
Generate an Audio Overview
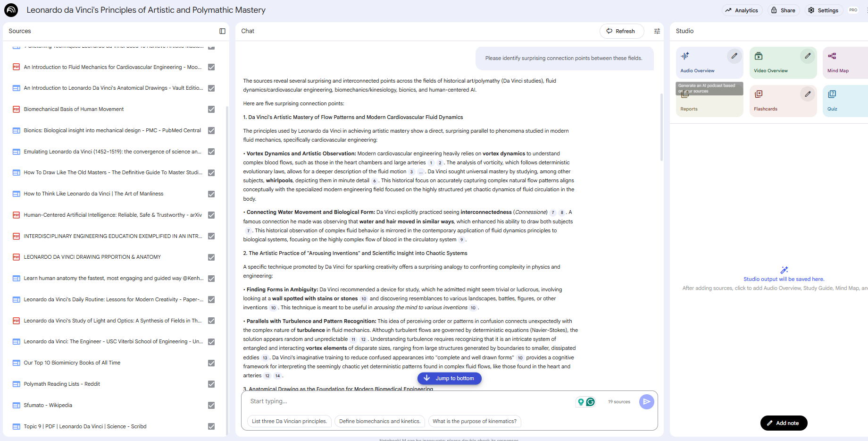709,62
